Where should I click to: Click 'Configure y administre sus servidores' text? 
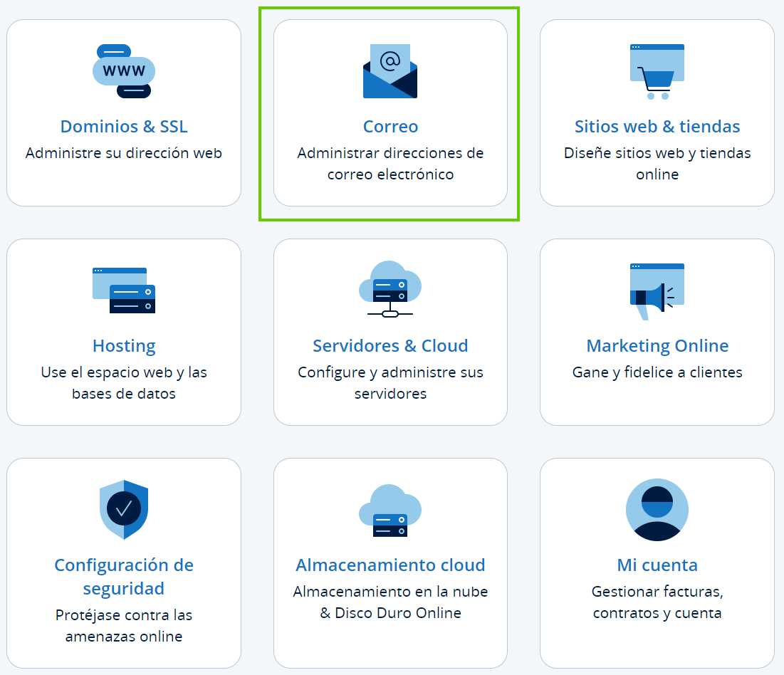point(390,383)
